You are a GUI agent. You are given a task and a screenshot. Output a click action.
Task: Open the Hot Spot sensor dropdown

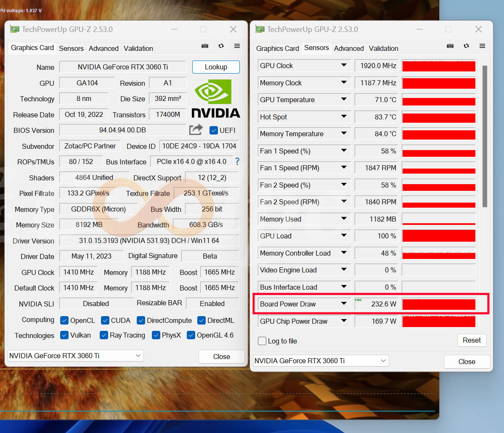(344, 116)
